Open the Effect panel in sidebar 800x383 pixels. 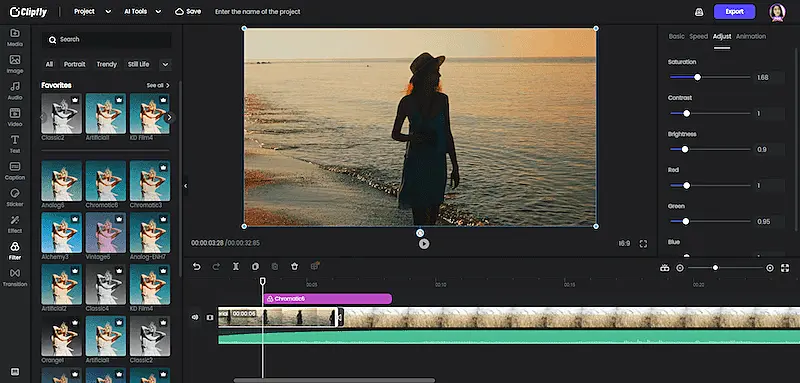(15, 223)
